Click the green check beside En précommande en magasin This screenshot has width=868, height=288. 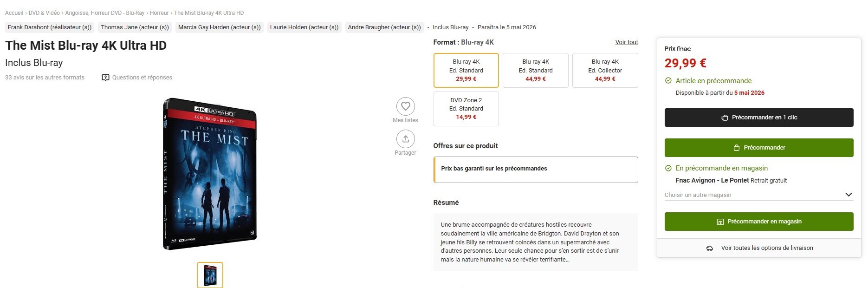(668, 168)
